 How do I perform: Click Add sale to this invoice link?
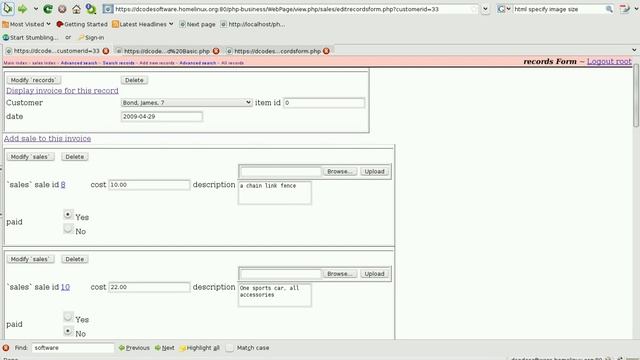click(x=47, y=138)
